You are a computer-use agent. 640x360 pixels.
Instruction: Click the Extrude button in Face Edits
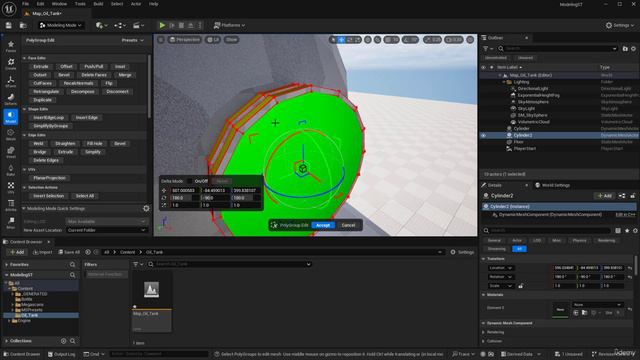tap(41, 67)
